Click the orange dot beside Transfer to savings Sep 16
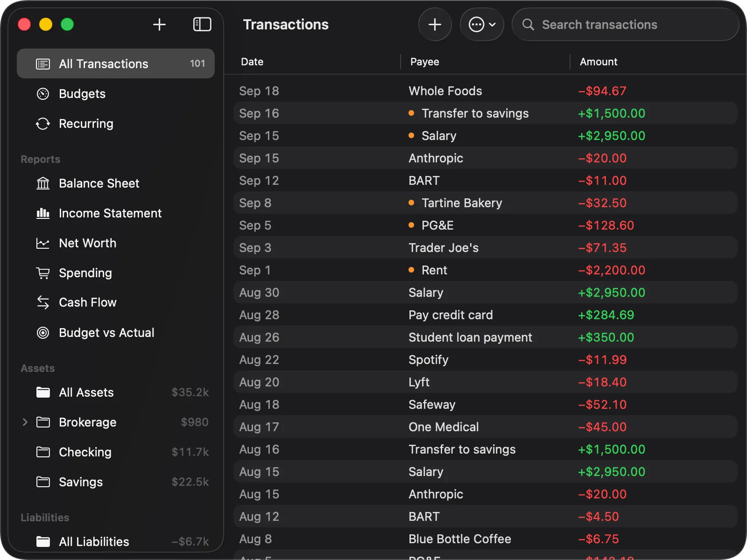 click(x=411, y=113)
